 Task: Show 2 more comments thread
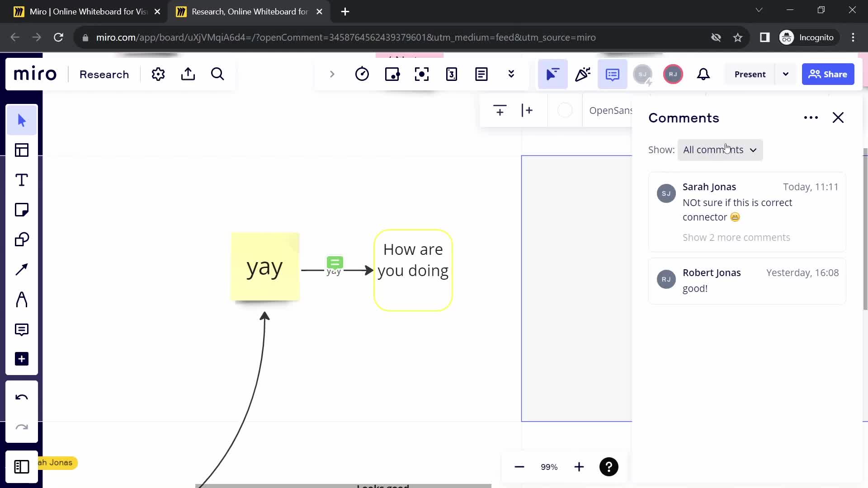coord(737,237)
